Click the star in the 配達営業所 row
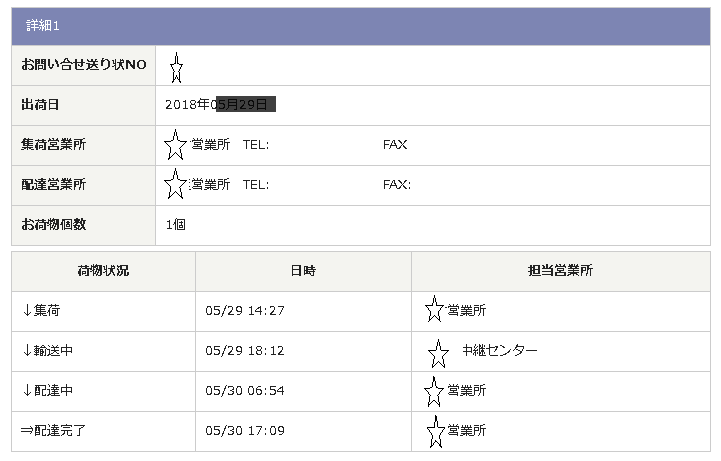 coord(175,184)
